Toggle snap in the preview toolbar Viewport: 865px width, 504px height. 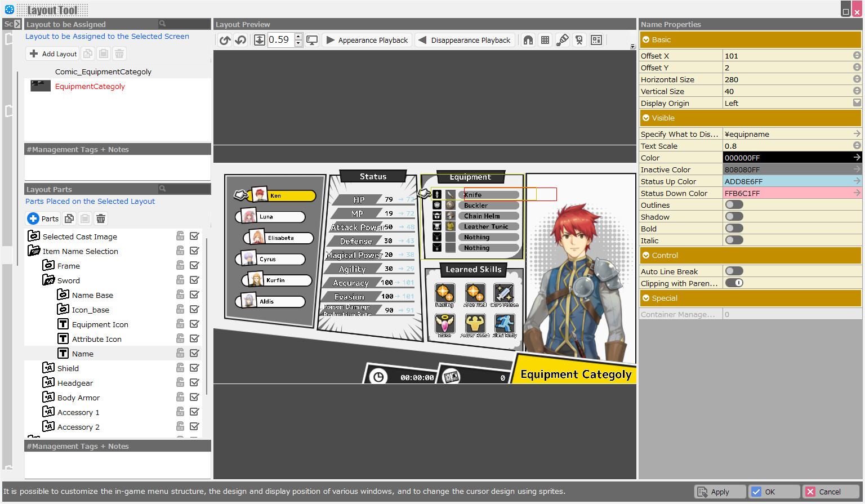pos(528,40)
